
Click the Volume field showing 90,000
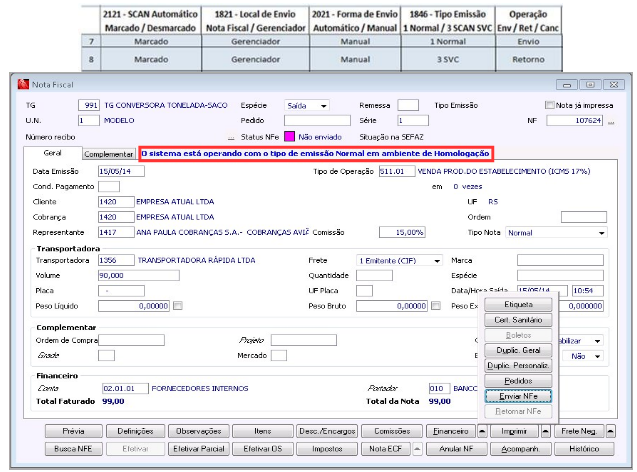[x=139, y=275]
